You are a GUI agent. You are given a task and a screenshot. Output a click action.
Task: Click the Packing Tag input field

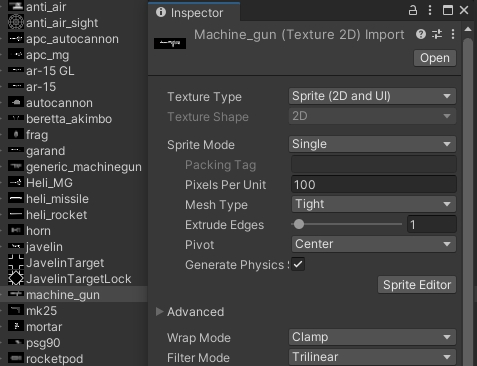point(374,164)
